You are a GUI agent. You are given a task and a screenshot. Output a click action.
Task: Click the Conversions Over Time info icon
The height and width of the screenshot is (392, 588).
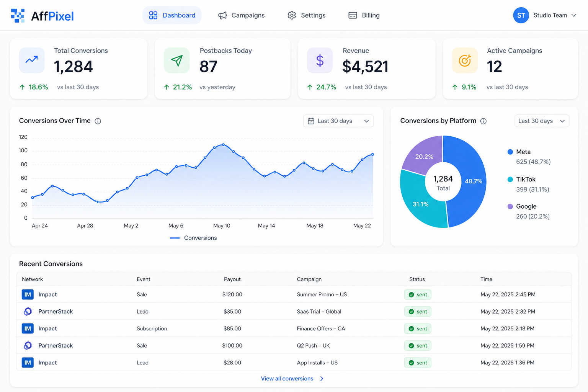98,121
